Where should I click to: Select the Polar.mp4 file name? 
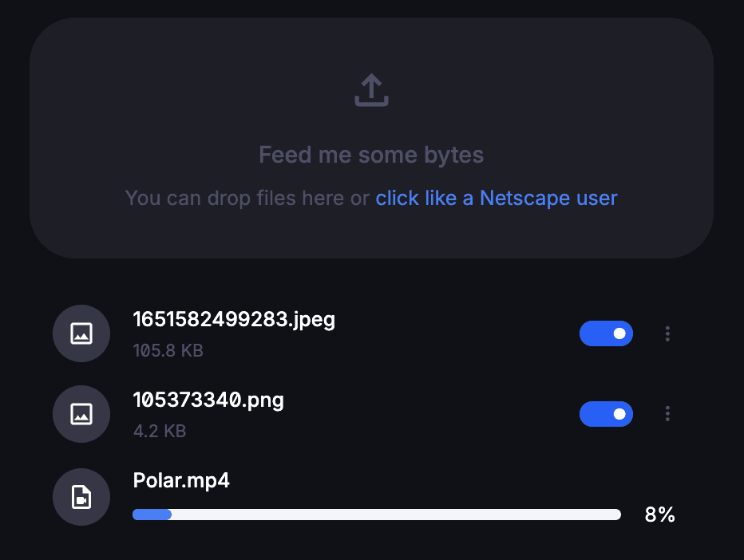coord(181,480)
